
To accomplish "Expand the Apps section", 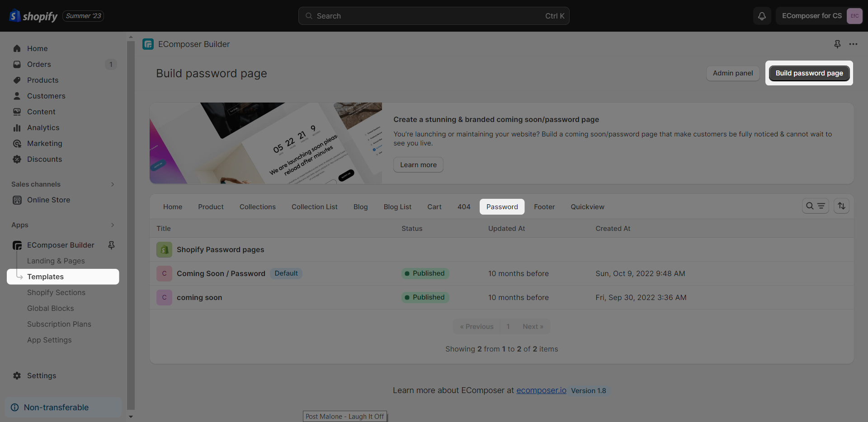I will click(x=113, y=225).
